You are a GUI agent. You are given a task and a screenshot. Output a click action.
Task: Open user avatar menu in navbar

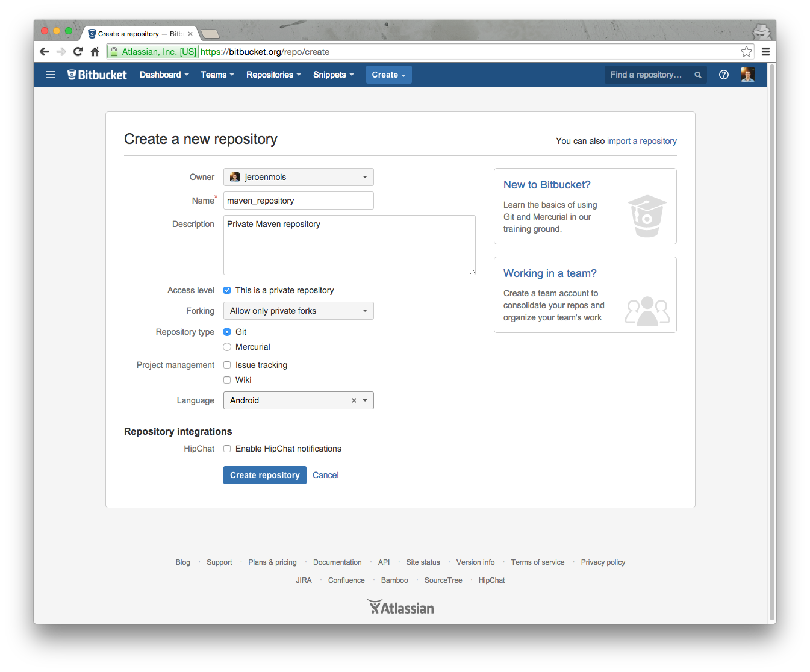click(747, 75)
